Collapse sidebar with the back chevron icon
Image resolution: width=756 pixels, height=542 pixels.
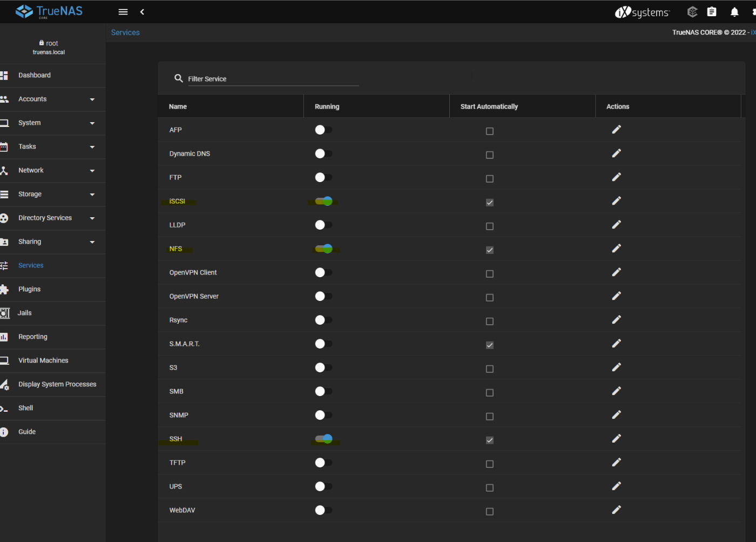[142, 12]
